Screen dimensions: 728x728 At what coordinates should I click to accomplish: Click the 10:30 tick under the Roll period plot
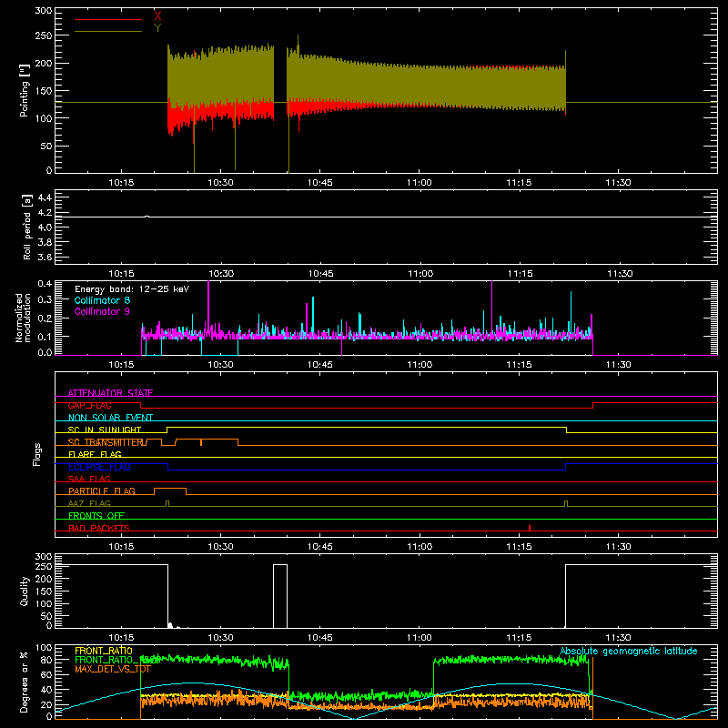pyautogui.click(x=221, y=274)
